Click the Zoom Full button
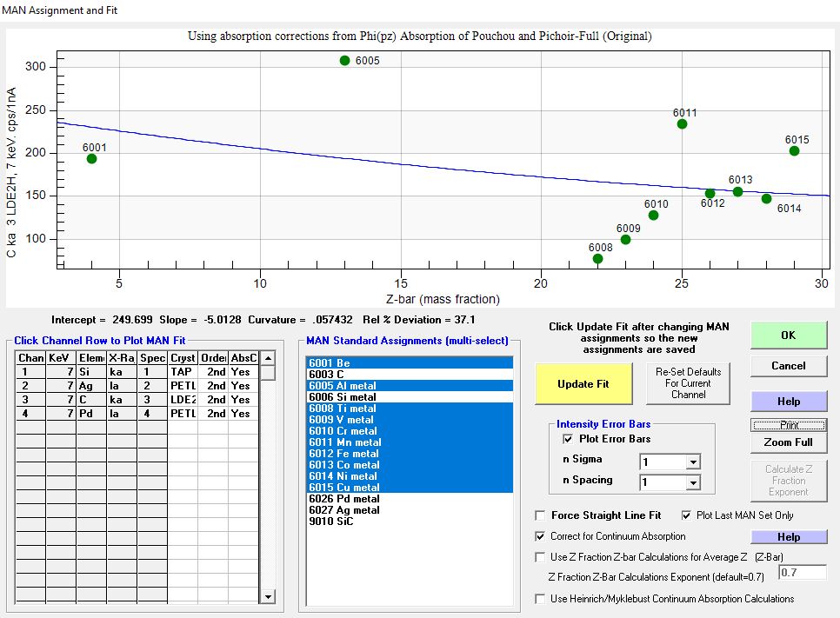This screenshot has width=840, height=618. [788, 442]
